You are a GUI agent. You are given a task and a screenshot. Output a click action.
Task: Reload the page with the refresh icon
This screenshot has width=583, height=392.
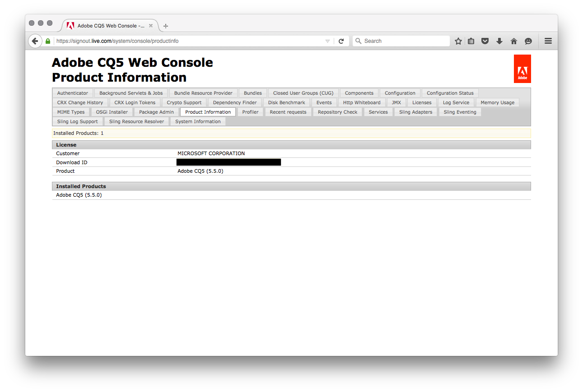coord(341,41)
